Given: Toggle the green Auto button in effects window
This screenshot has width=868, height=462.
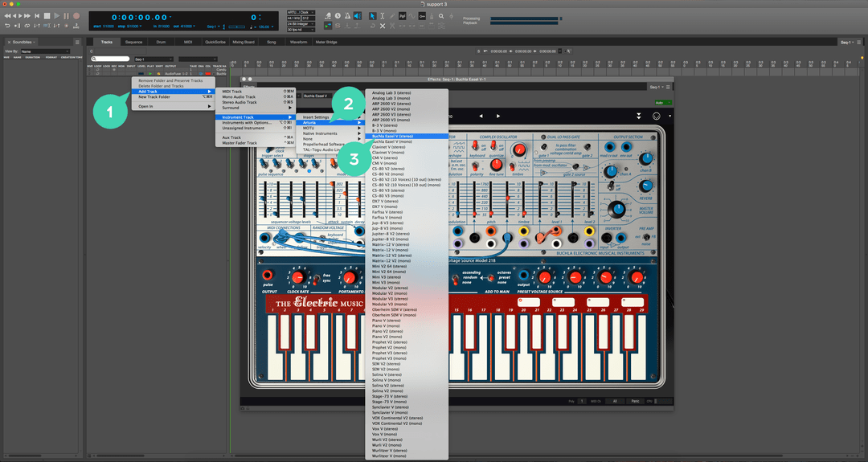Looking at the screenshot, I should tap(662, 103).
